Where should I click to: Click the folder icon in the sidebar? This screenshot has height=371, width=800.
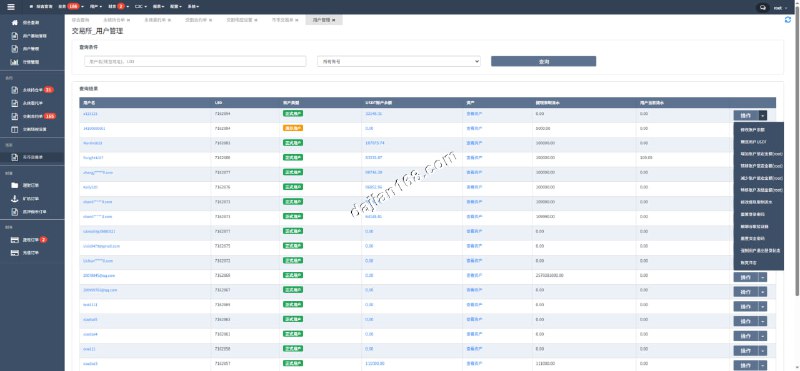15,185
